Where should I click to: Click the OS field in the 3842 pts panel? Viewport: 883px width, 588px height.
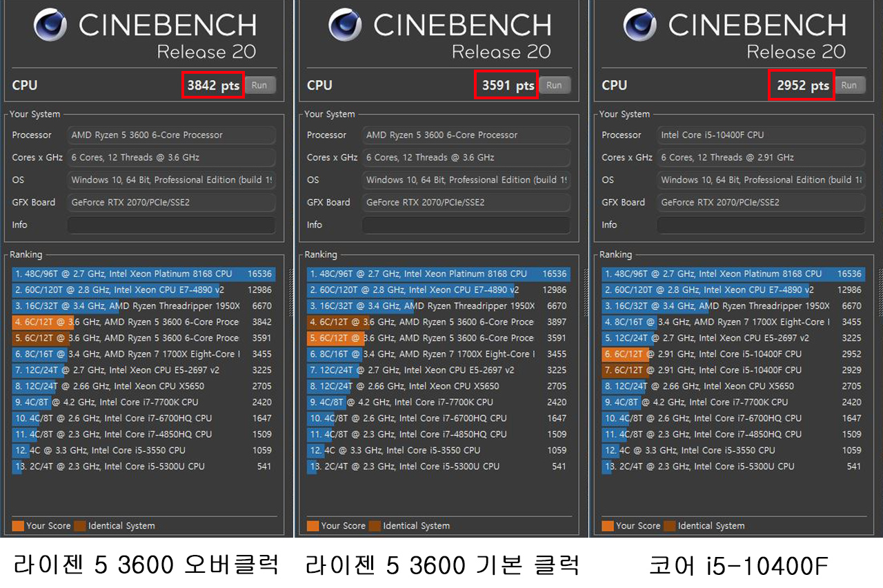[171, 180]
